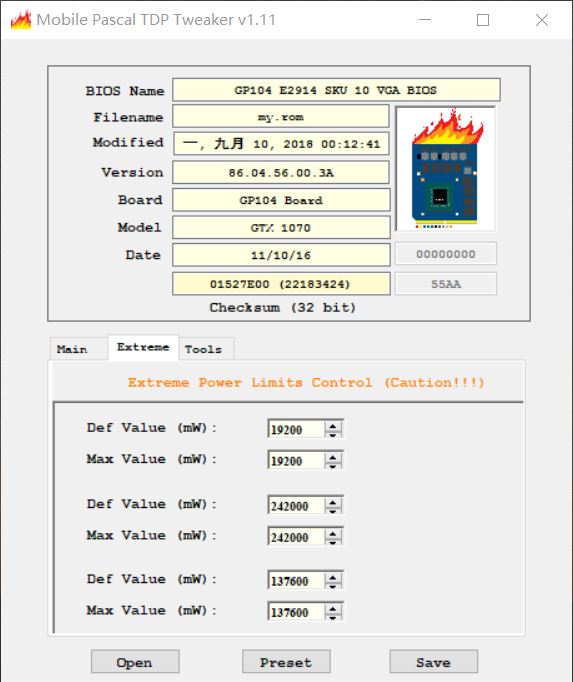573x682 pixels.
Task: Click the Filename field my.rom
Action: [x=281, y=117]
